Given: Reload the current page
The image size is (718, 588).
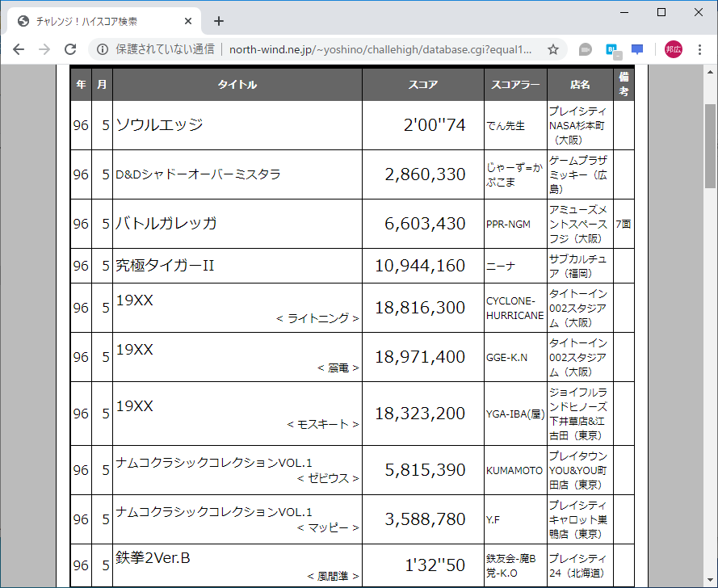Looking at the screenshot, I should click(x=70, y=49).
